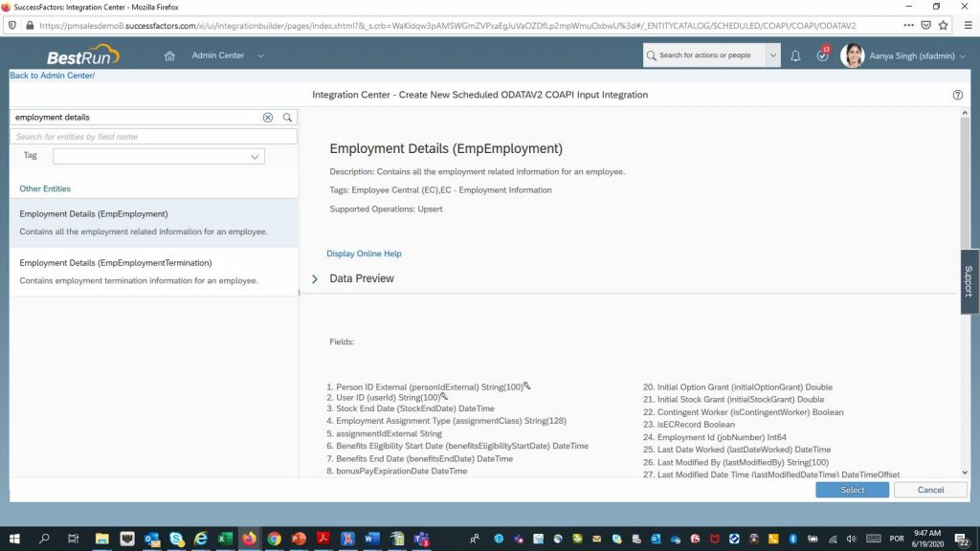
Task: Run the entity search magnifier icon
Action: (287, 118)
